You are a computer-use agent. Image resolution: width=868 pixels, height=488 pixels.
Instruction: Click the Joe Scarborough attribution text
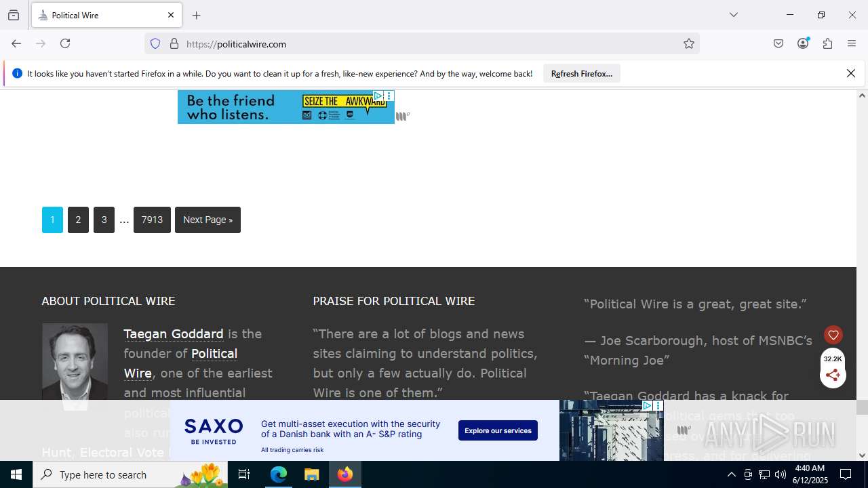coord(698,350)
